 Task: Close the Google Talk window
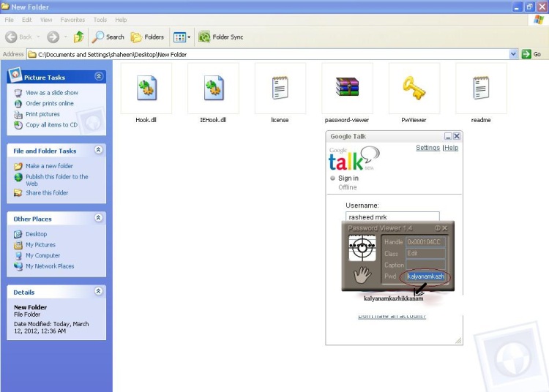(x=457, y=136)
